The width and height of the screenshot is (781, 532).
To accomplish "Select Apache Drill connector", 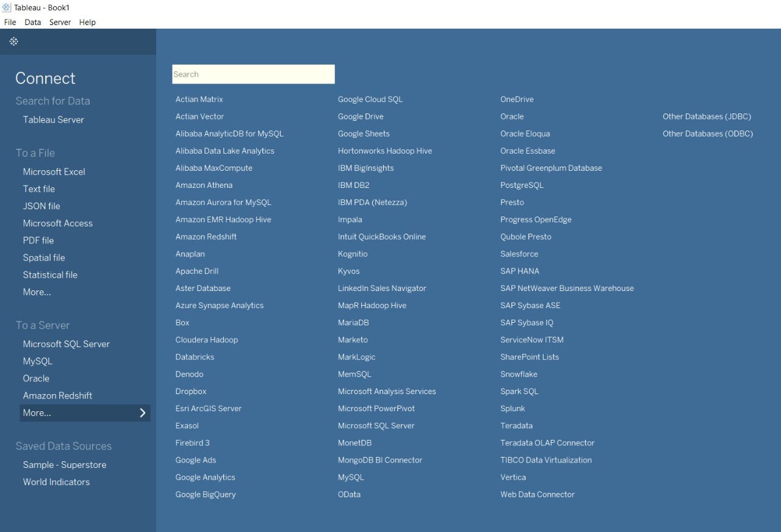I will pyautogui.click(x=197, y=271).
